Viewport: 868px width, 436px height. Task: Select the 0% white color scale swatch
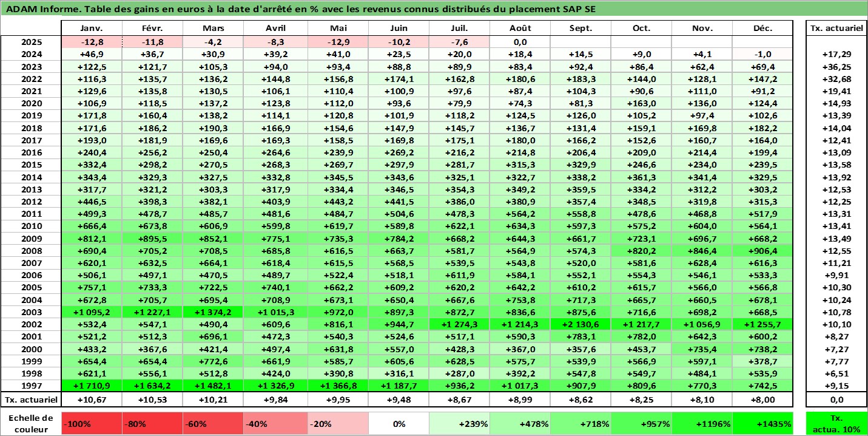(x=399, y=424)
